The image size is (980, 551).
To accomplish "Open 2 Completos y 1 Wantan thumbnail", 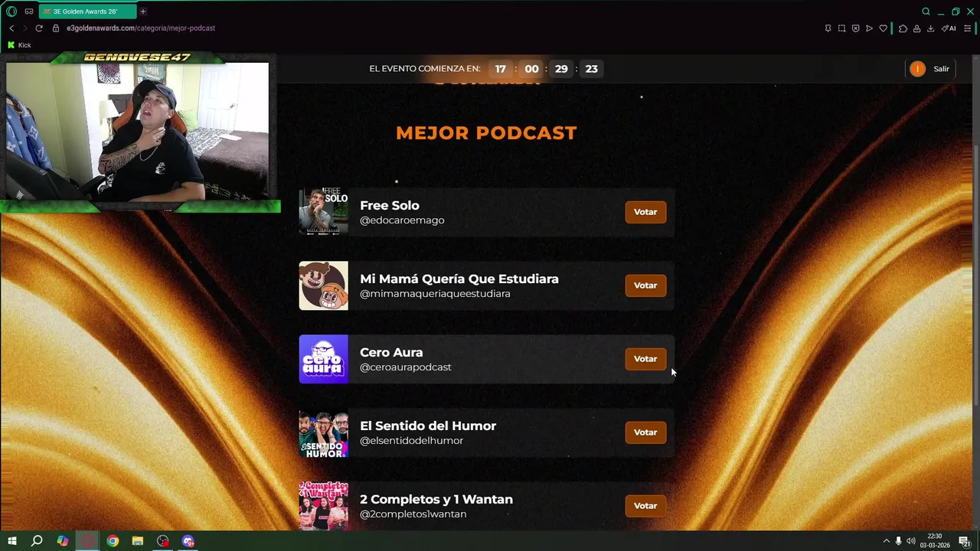I will (323, 506).
